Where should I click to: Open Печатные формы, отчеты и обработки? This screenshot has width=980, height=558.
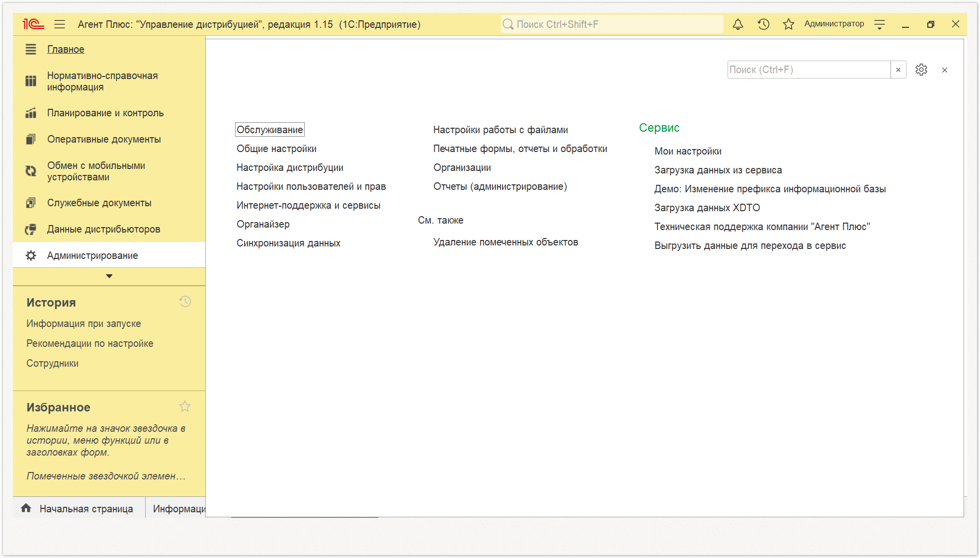tap(520, 149)
